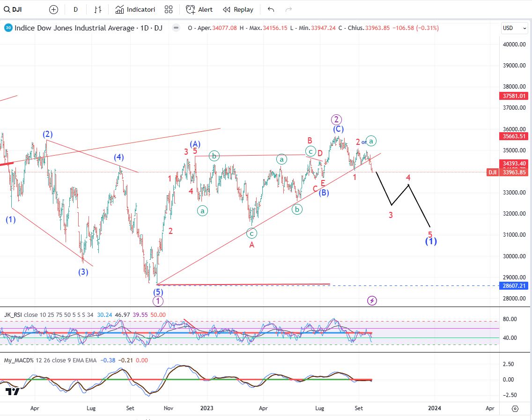This screenshot has height=420, width=532.
Task: Select the blue (C) wave label
Action: [338, 129]
